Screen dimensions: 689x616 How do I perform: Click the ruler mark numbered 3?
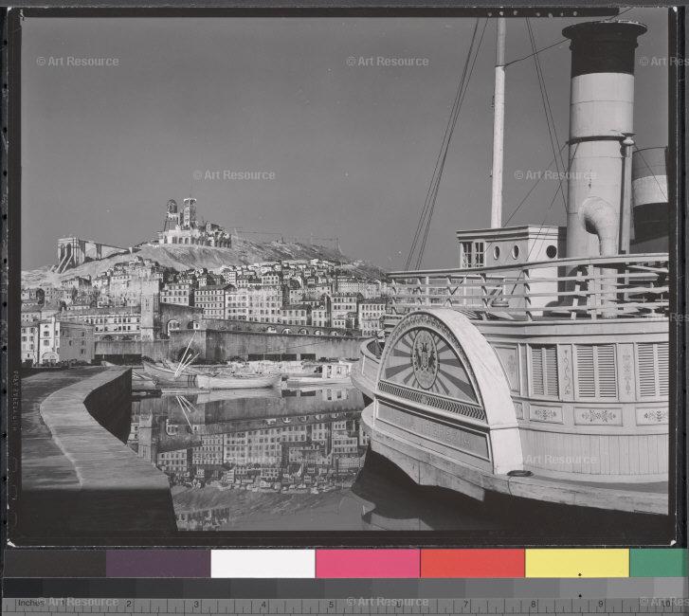pyautogui.click(x=196, y=604)
